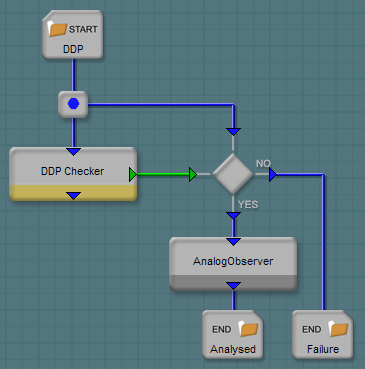Screen dimensions: 365x369
Task: Click blue input arrow above the diamond
Action: coord(233,132)
